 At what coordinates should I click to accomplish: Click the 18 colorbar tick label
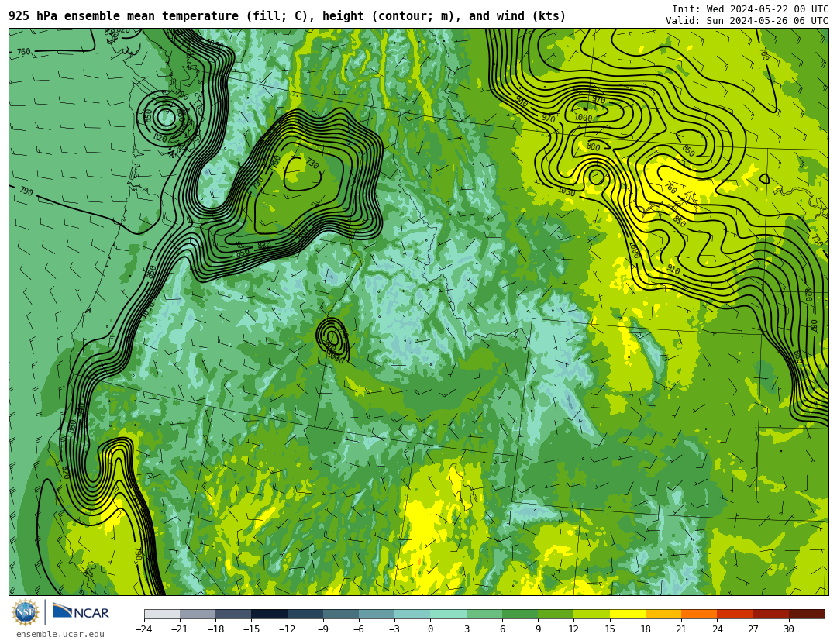point(646,629)
